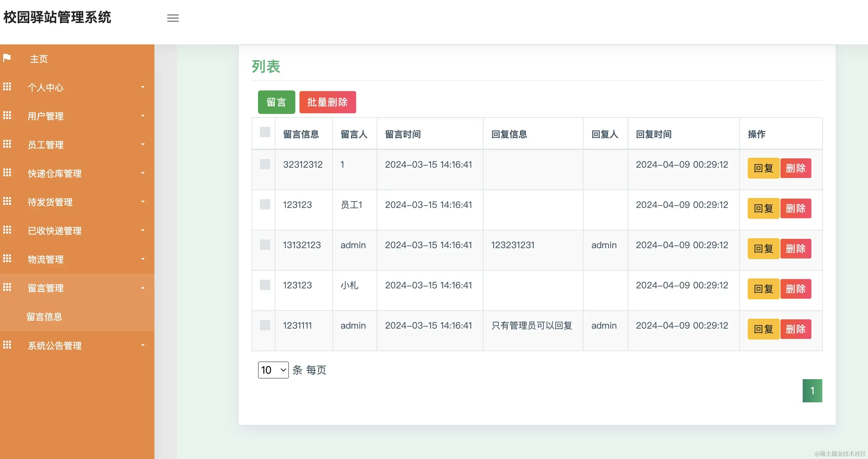Screen dimensions: 868x459
Task: Click the grid icon next to 快递仓库管理
Action: tap(7, 173)
